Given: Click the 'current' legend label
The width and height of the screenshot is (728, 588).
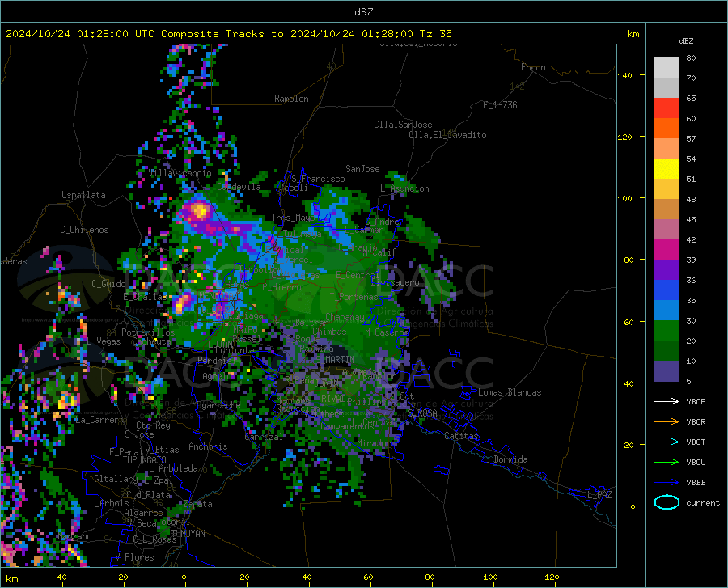Looking at the screenshot, I should coord(703,502).
